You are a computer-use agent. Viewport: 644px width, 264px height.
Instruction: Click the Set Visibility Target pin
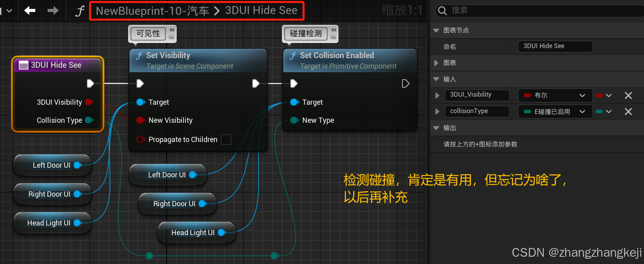[141, 102]
